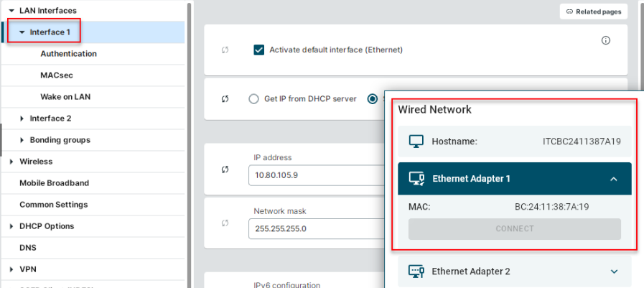Viewport: 644px width, 288px height.
Task: Toggle Activate default interface checkbox
Action: click(258, 50)
